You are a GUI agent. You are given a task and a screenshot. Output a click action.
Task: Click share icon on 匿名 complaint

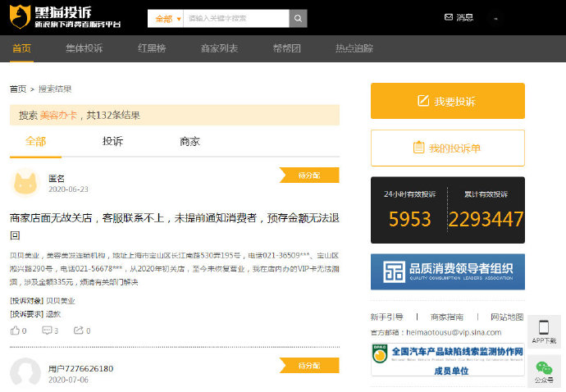coord(78,330)
